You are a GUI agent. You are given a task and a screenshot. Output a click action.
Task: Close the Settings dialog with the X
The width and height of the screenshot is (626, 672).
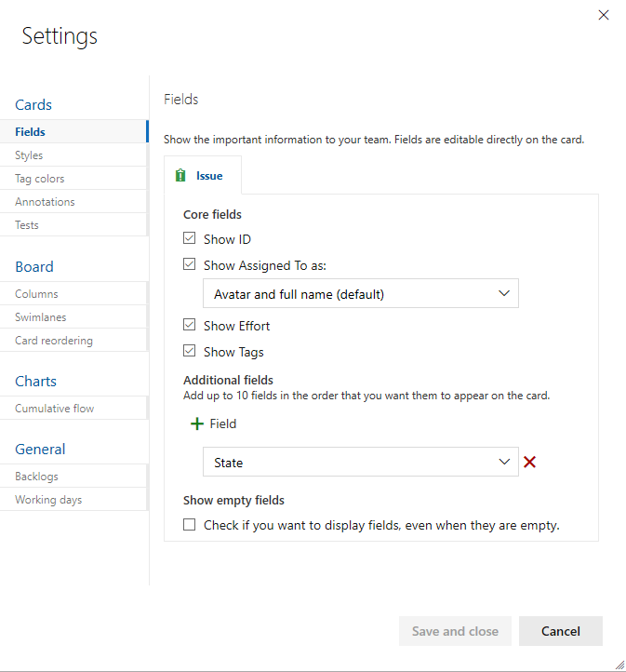[604, 15]
